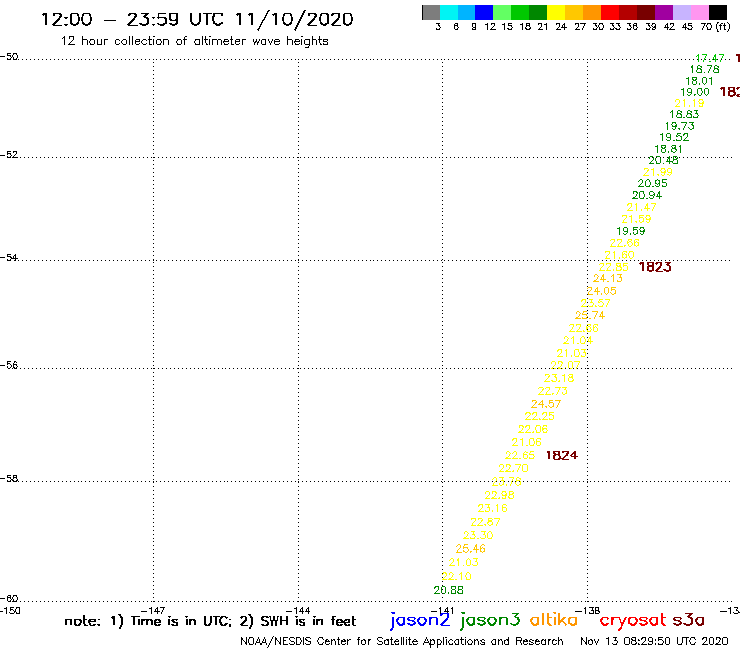Click the subtitle '12 hour collection of altimeter wave heights'

(194, 41)
